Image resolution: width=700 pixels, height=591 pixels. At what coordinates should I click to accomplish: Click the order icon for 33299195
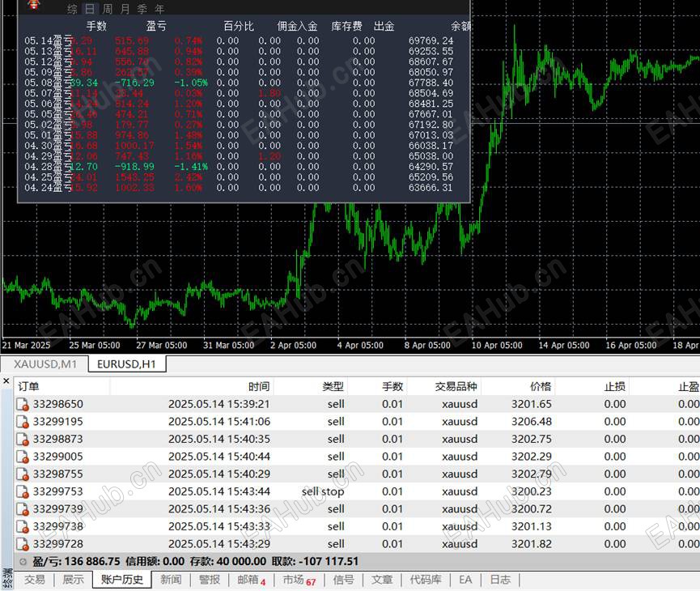(23, 422)
